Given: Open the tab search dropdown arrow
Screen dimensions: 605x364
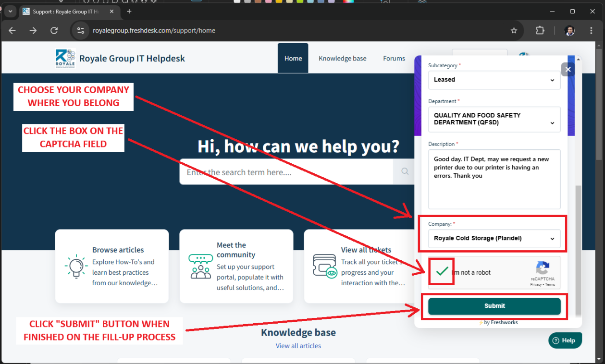Looking at the screenshot, I should (10, 11).
